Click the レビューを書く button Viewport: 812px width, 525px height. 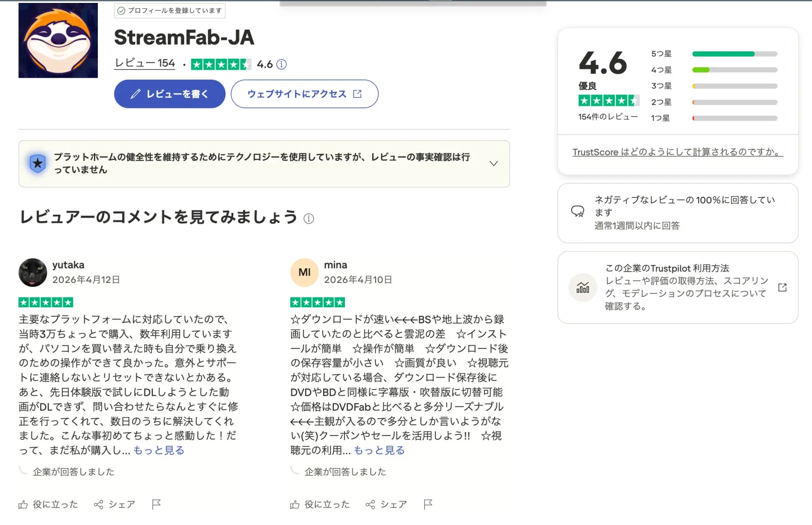click(169, 94)
